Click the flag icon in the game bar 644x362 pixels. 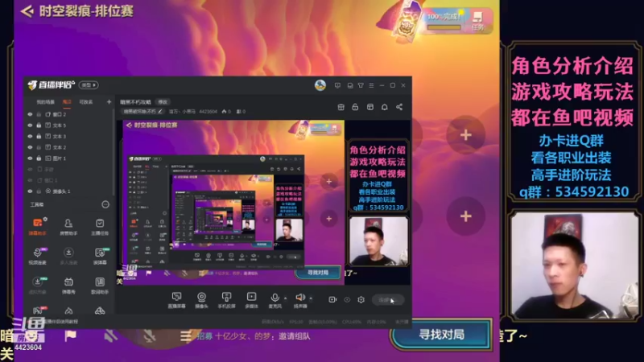(x=71, y=336)
